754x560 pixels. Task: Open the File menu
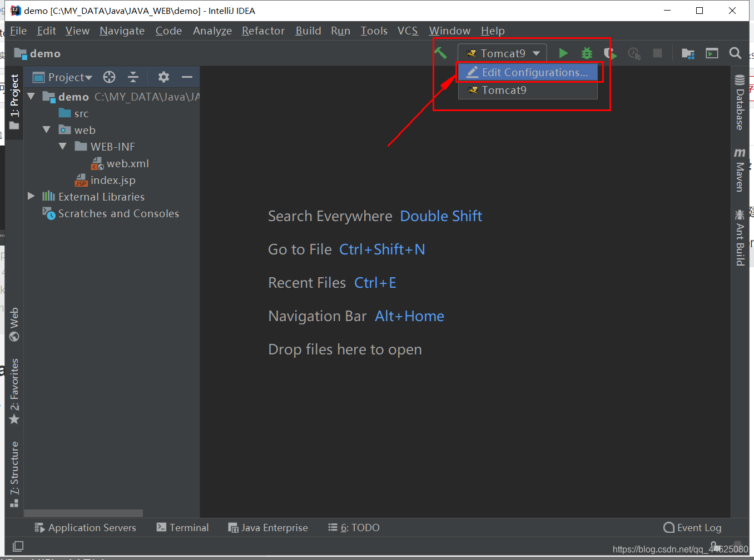(x=18, y=31)
